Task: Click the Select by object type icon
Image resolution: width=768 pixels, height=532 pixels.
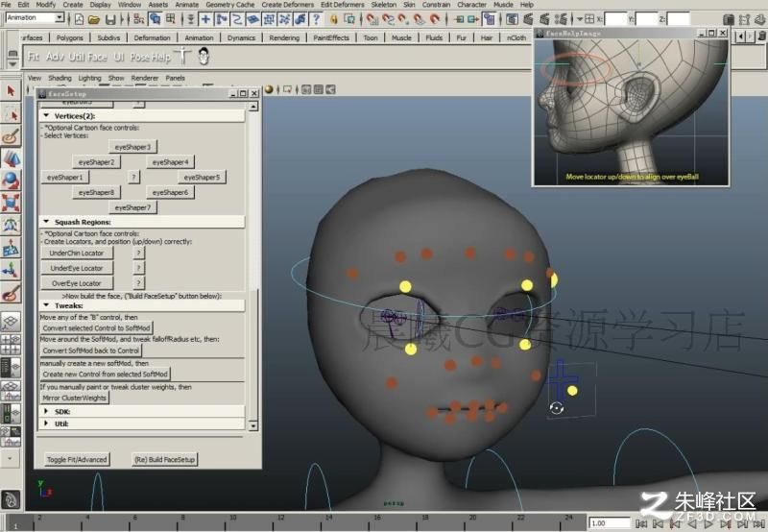Action: point(156,19)
